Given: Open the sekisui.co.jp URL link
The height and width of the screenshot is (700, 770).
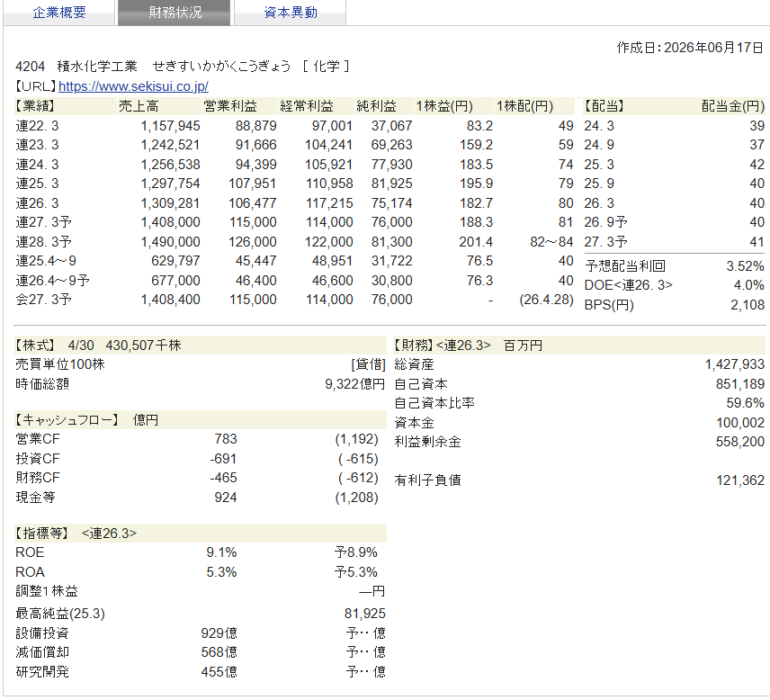Looking at the screenshot, I should 133,86.
